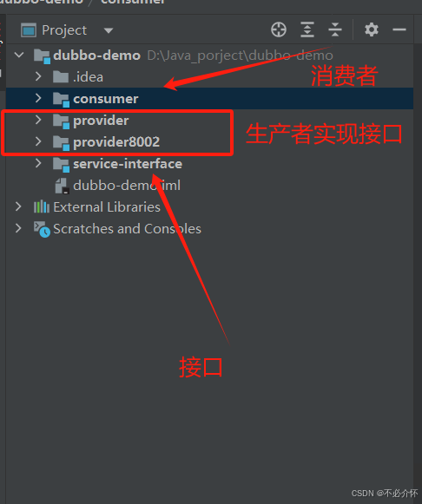Open the Project panel settings gear
422x504 pixels.
(372, 29)
